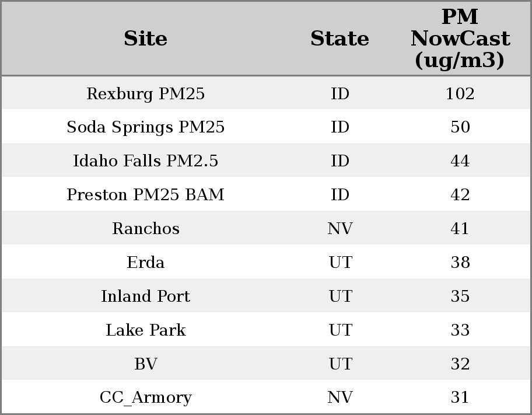The image size is (532, 415).
Task: Click the Ranchos site name
Action: [x=145, y=228]
